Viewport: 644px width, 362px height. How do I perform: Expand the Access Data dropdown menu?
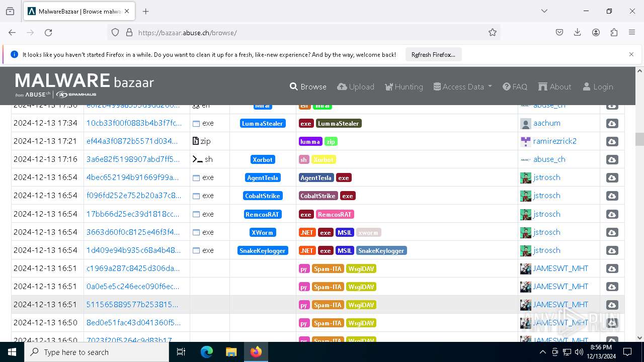pyautogui.click(x=463, y=86)
